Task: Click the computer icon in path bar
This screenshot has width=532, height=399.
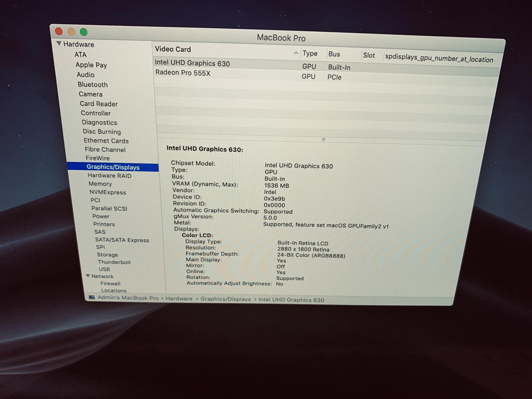Action: [x=92, y=297]
